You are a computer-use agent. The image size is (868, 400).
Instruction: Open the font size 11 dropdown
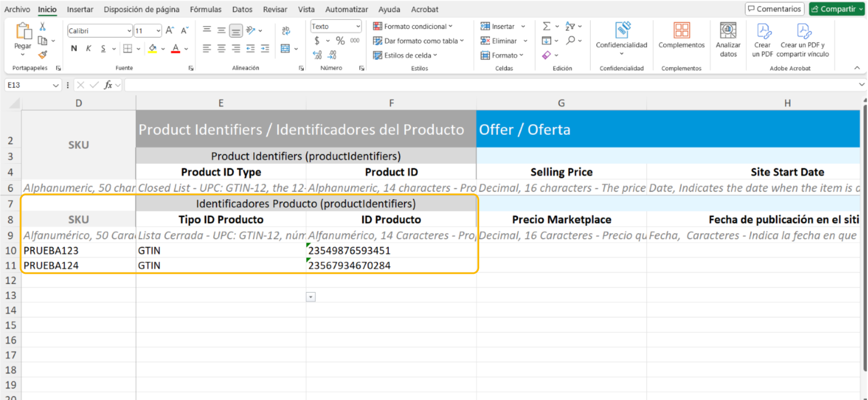coord(158,31)
